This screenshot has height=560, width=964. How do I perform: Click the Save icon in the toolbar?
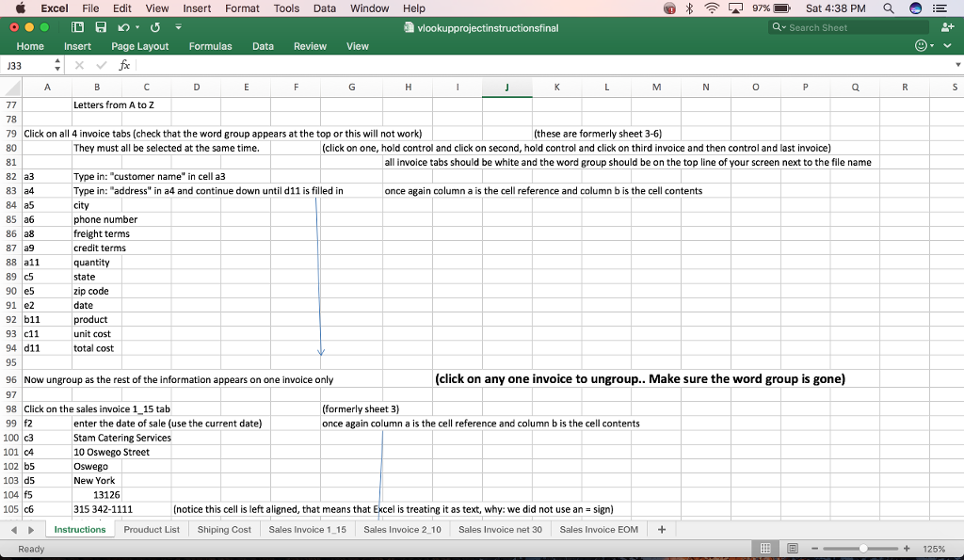click(x=101, y=28)
